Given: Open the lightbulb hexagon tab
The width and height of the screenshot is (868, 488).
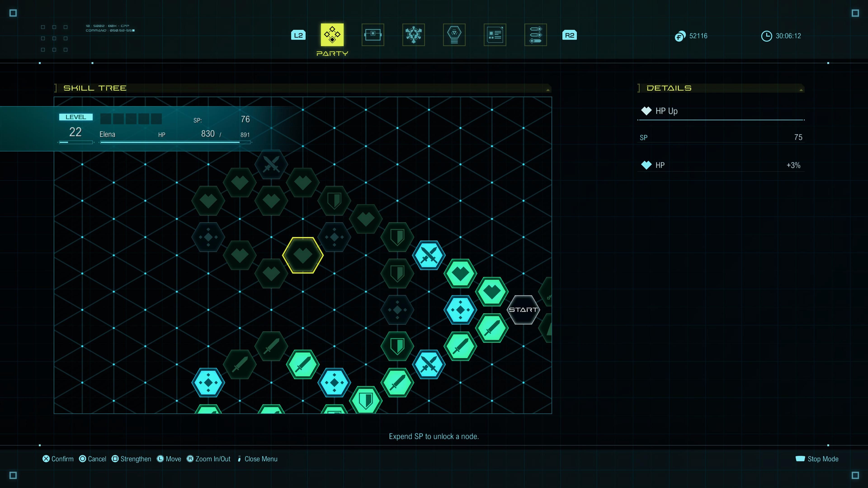Looking at the screenshot, I should click(x=454, y=35).
